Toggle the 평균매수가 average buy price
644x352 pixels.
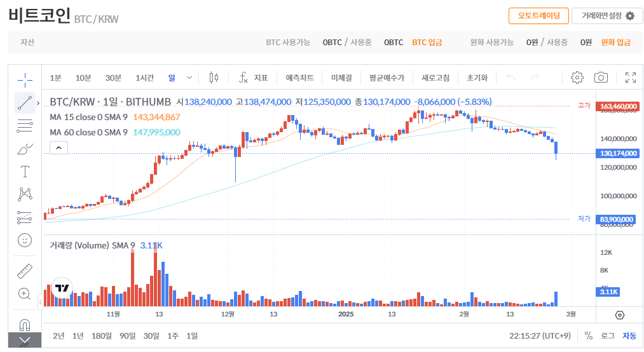coord(387,78)
